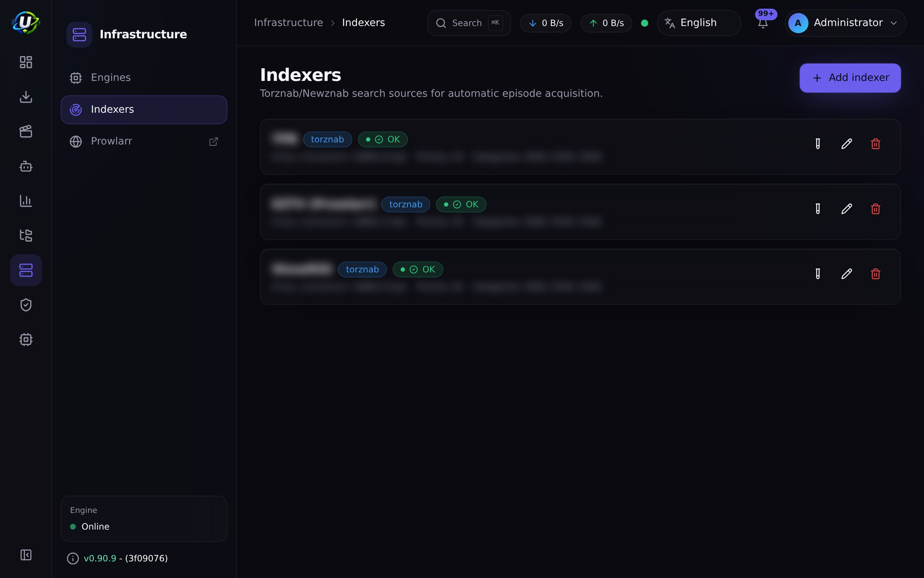The width and height of the screenshot is (924, 578).
Task: Open Prowlarr external link
Action: pyautogui.click(x=144, y=142)
